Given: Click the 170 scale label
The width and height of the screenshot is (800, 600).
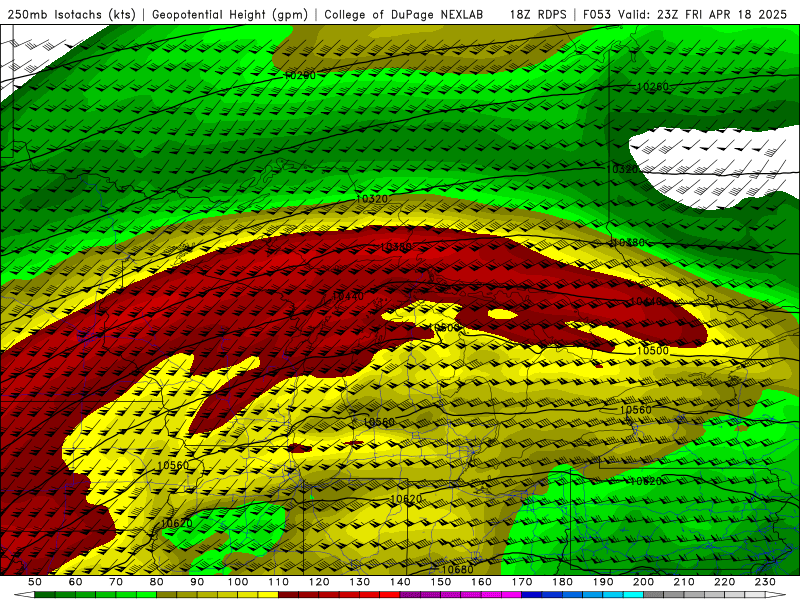Looking at the screenshot, I should click(522, 582).
